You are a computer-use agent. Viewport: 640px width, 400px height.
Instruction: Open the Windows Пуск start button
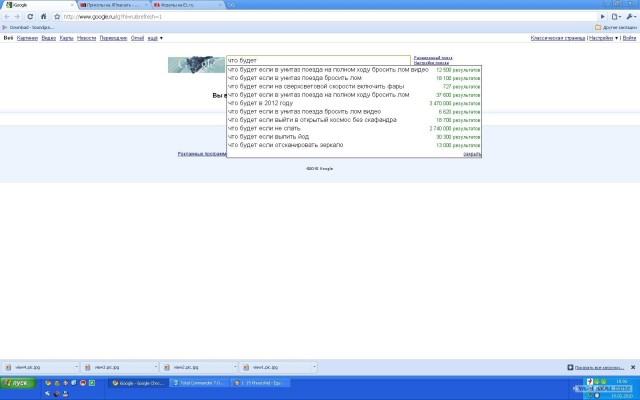[x=18, y=383]
